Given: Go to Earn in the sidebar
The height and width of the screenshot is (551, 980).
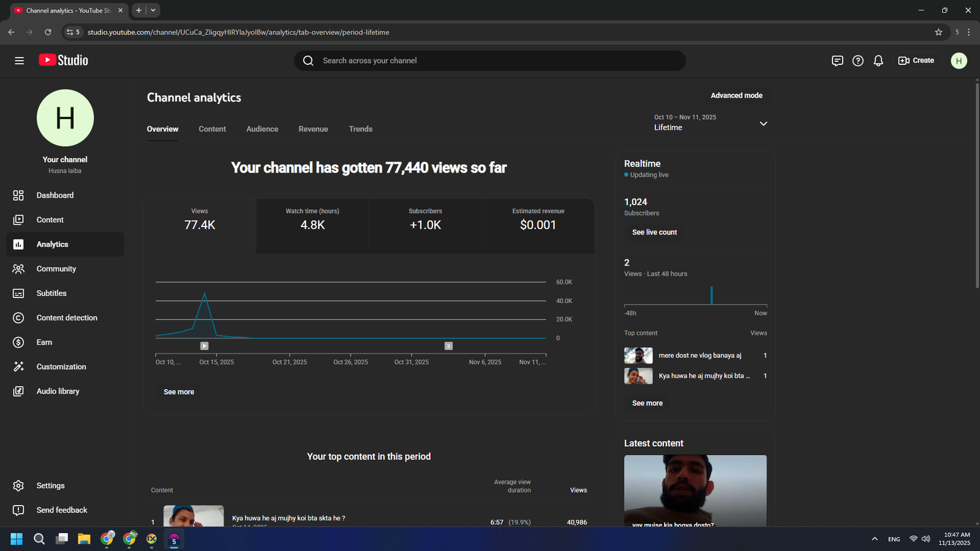Looking at the screenshot, I should click(x=44, y=342).
